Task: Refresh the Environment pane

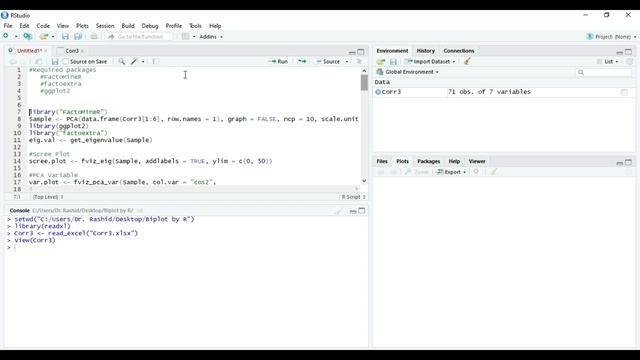Action: [x=629, y=62]
